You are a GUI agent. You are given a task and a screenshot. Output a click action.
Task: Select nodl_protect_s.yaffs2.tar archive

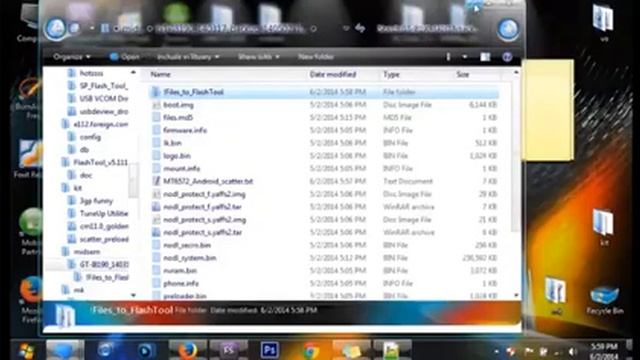(202, 232)
